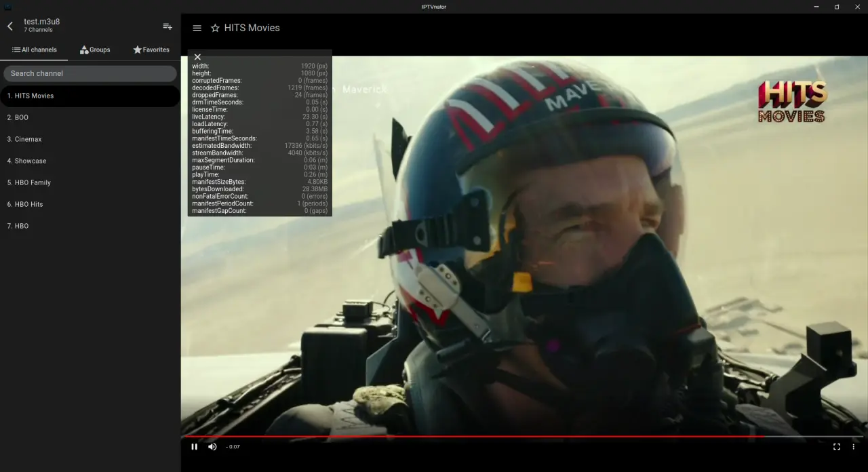Click the IPTVnator app icon in the title bar

[x=8, y=7]
